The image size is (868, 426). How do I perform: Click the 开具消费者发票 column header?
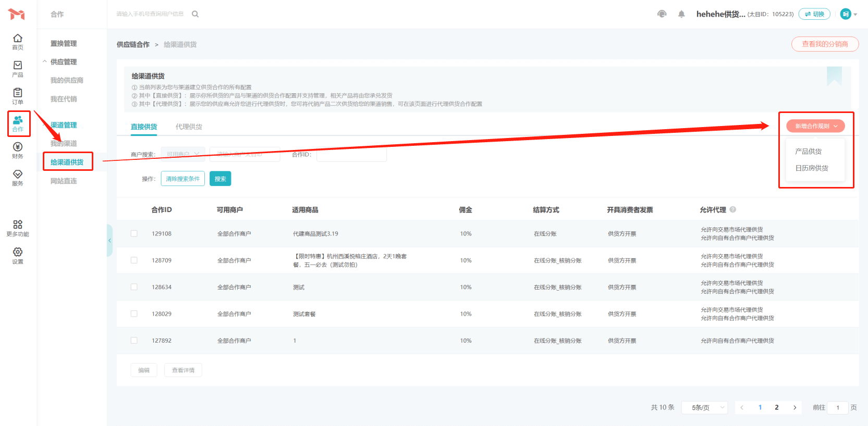pos(630,210)
